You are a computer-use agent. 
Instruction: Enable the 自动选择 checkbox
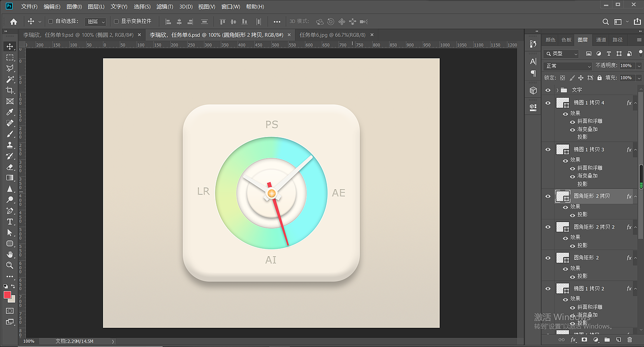coord(50,22)
